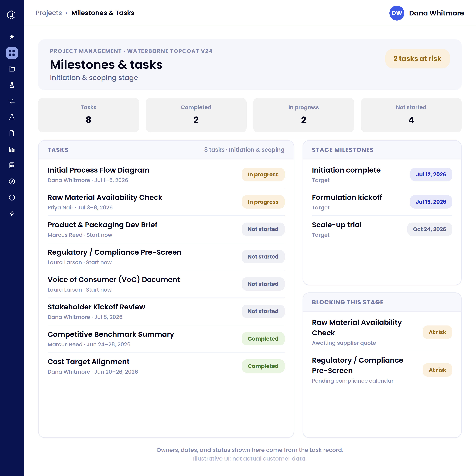Viewport: 476px width, 476px height.
Task: Open the bar chart analytics icon
Action: (x=12, y=149)
